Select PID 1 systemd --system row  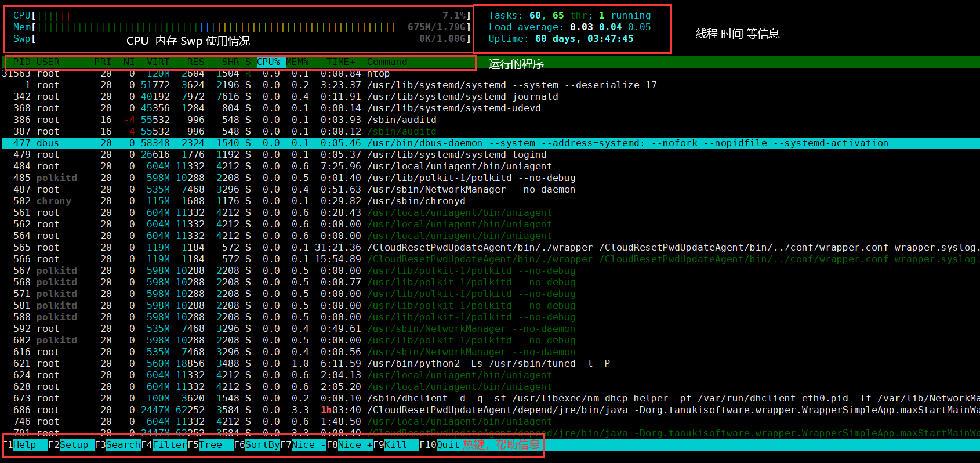tap(490, 85)
